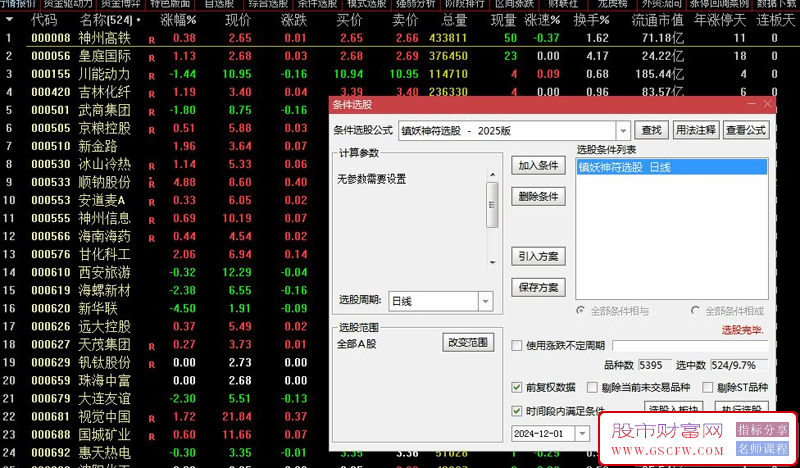Click 查找 button
The height and width of the screenshot is (468, 800).
click(x=651, y=130)
